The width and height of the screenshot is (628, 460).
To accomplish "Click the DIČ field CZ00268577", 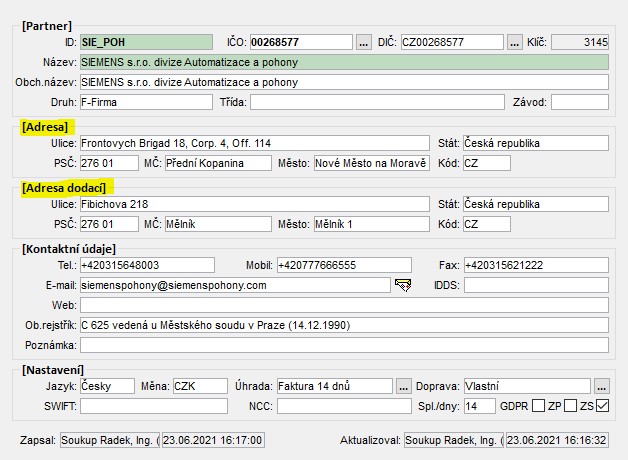I will [452, 42].
